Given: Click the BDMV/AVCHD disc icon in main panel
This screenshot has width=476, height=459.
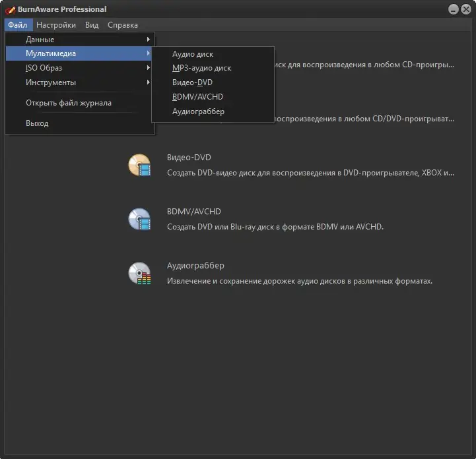Looking at the screenshot, I should pyautogui.click(x=140, y=219).
